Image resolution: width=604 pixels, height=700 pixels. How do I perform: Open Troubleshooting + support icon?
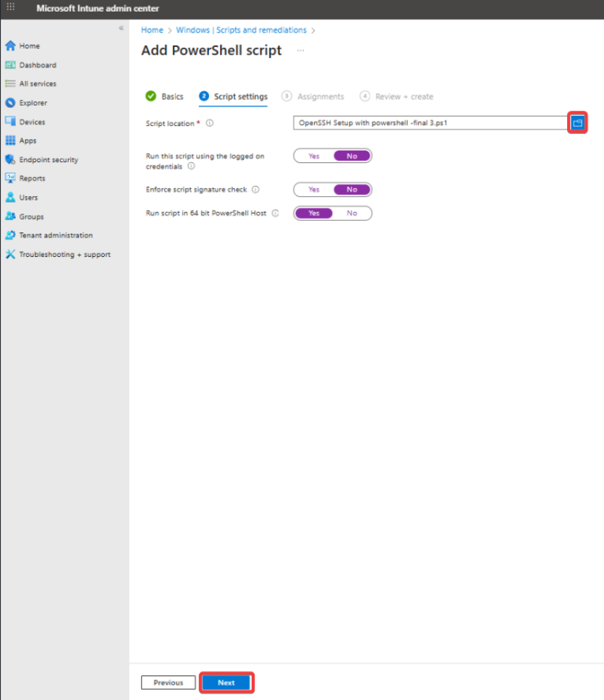pyautogui.click(x=10, y=254)
